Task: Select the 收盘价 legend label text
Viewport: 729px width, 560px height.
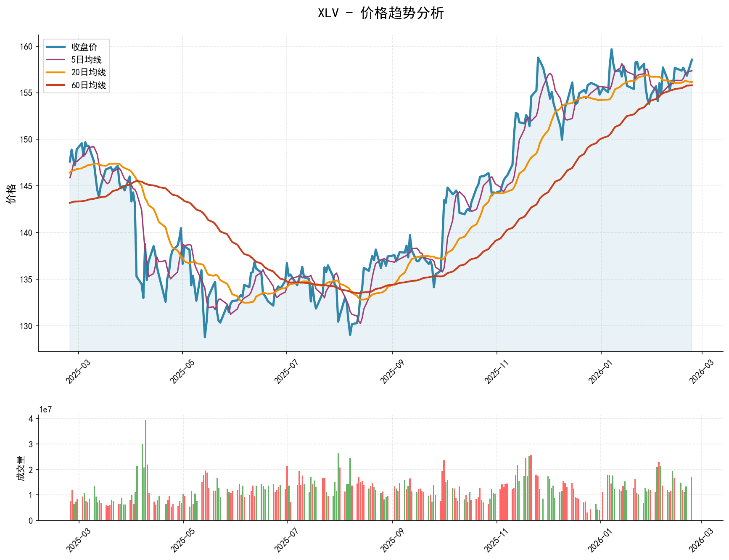Action: pos(84,47)
